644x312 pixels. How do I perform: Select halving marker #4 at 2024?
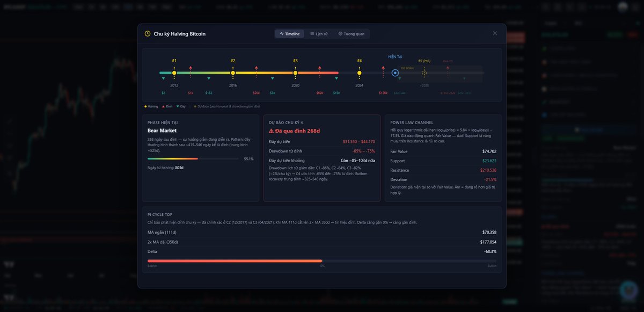(360, 72)
